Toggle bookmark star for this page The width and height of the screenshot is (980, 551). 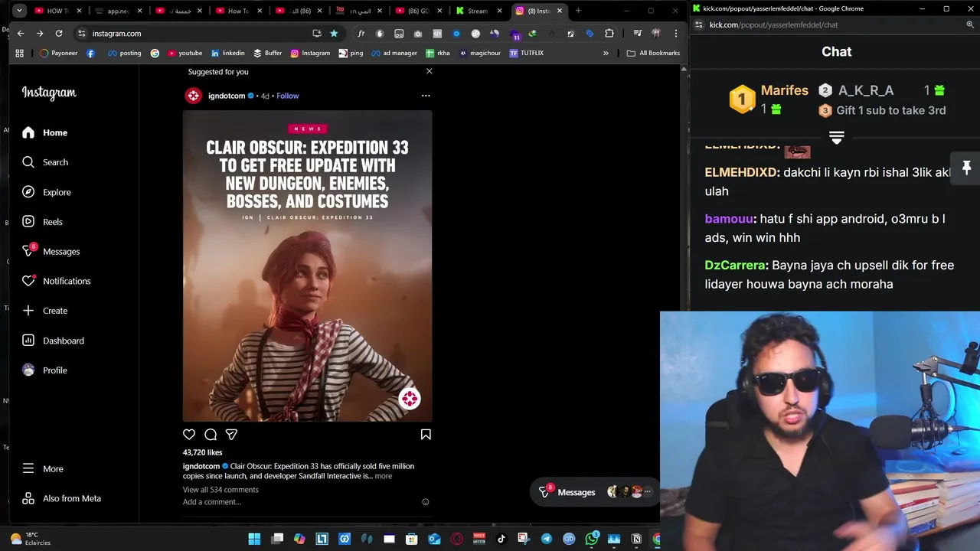(x=334, y=34)
